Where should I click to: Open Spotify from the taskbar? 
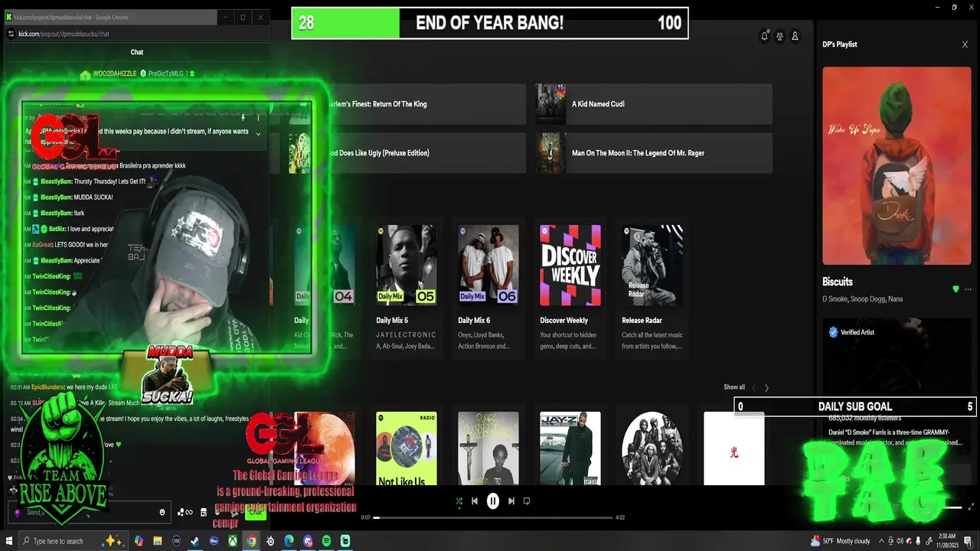326,541
